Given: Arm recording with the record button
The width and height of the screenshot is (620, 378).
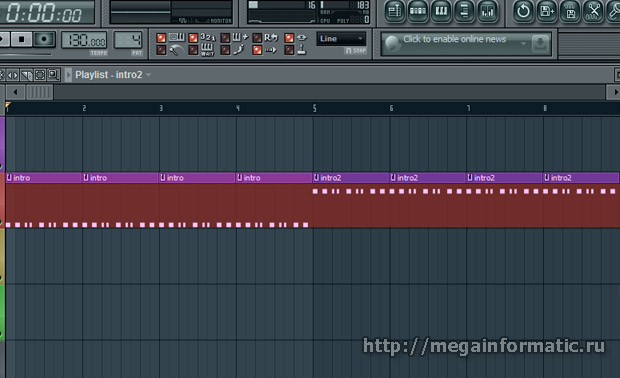Looking at the screenshot, I should tap(44, 39).
